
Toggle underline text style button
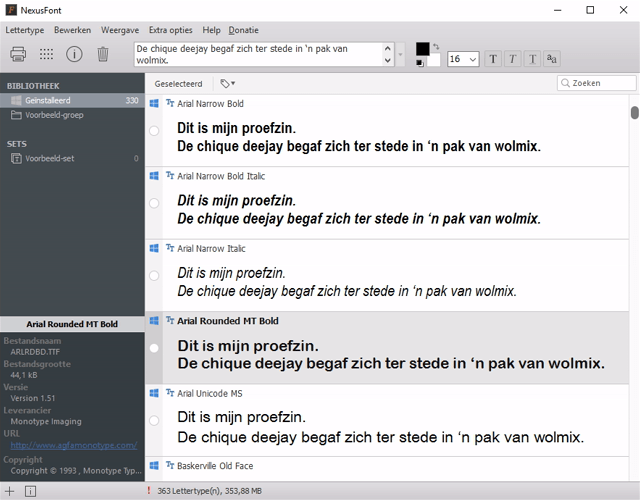[532, 59]
